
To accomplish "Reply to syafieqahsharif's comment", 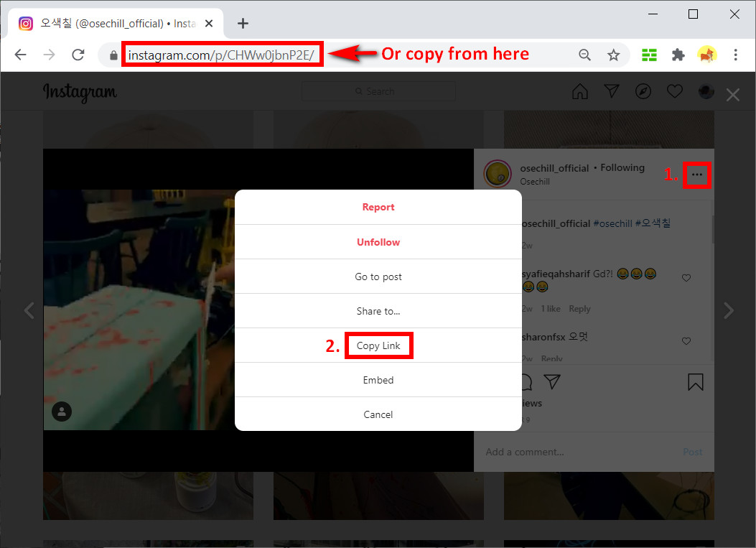I will click(579, 309).
